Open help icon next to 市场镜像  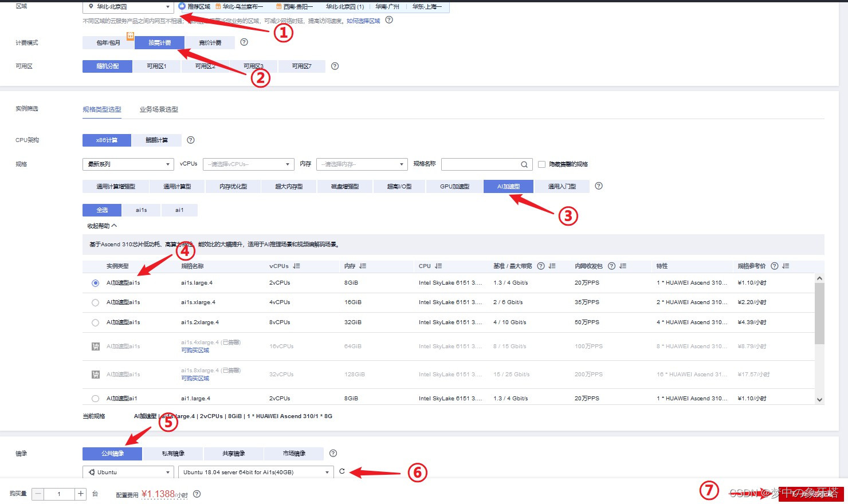coord(333,453)
